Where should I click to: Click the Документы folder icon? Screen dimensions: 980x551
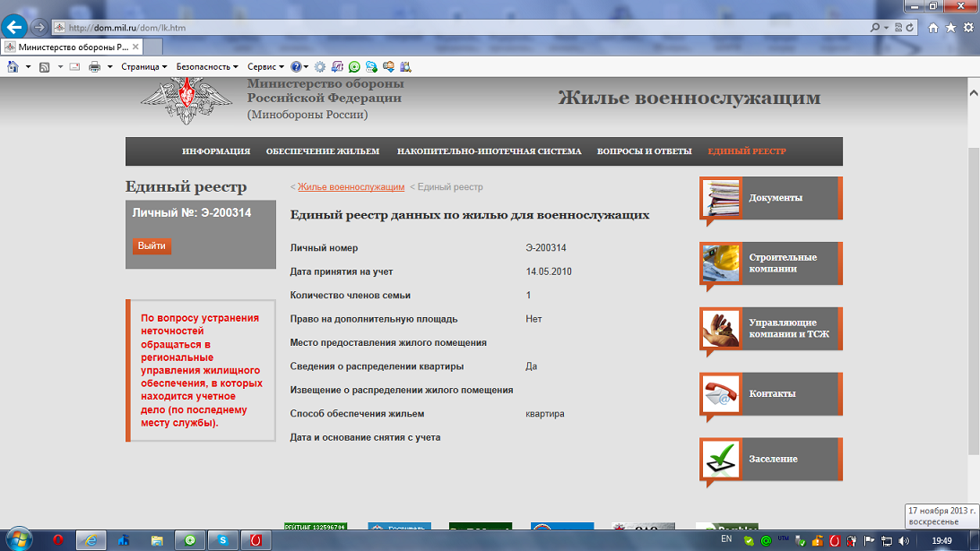click(721, 198)
